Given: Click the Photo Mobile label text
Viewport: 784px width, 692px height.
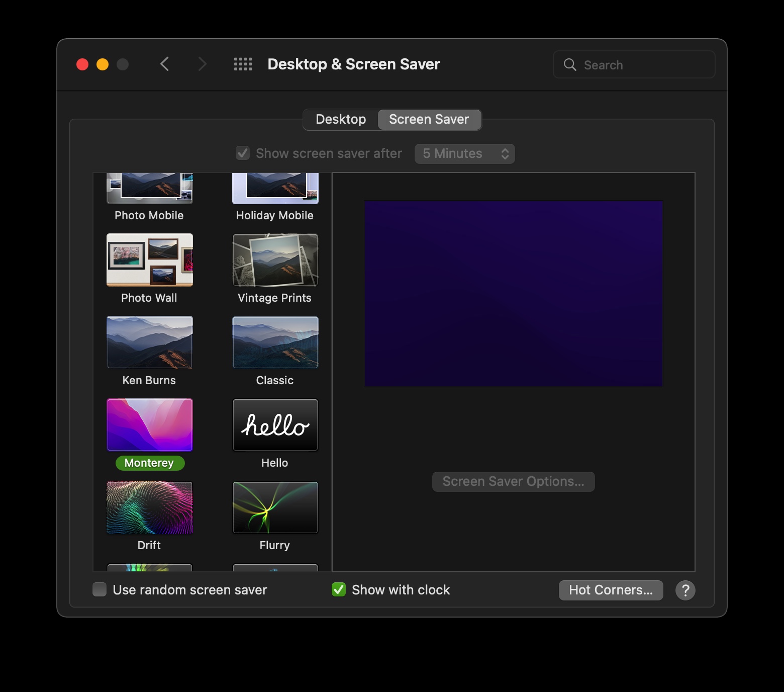Looking at the screenshot, I should [x=149, y=215].
